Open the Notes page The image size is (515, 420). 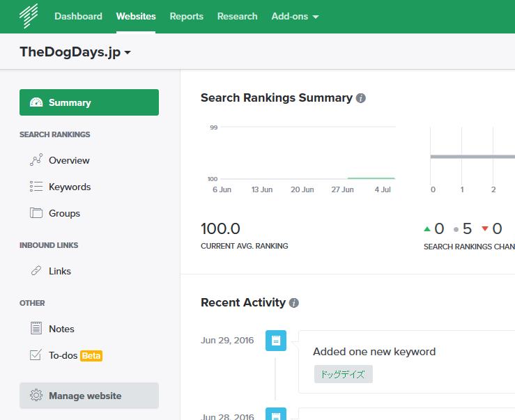[x=61, y=329]
